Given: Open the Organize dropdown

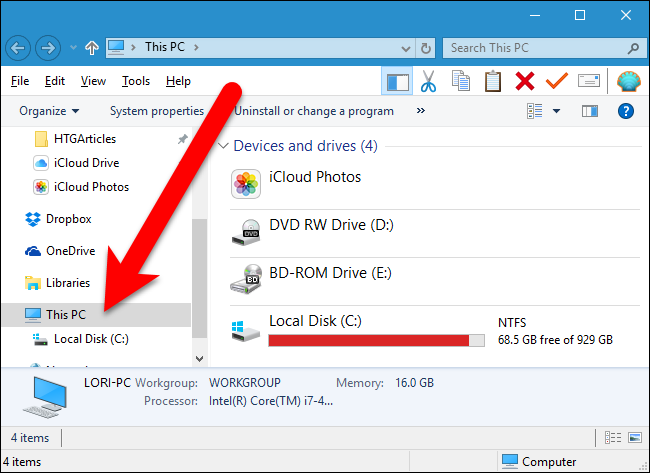Looking at the screenshot, I should click(49, 111).
